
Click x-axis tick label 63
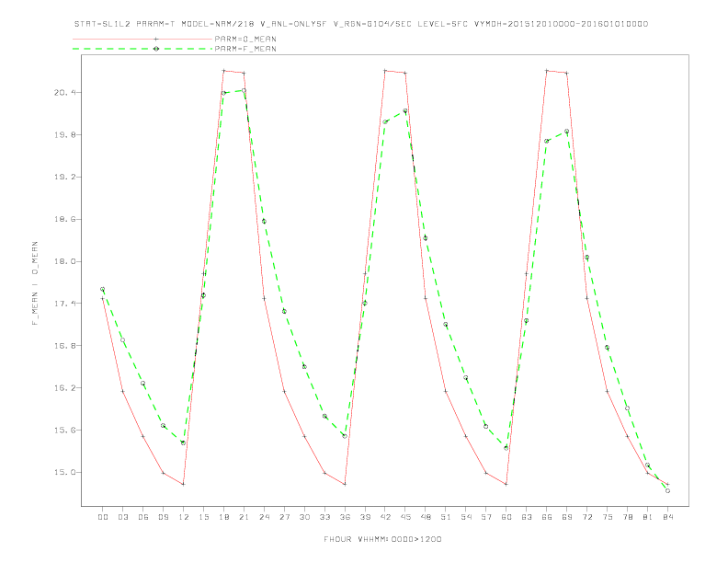pos(527,517)
